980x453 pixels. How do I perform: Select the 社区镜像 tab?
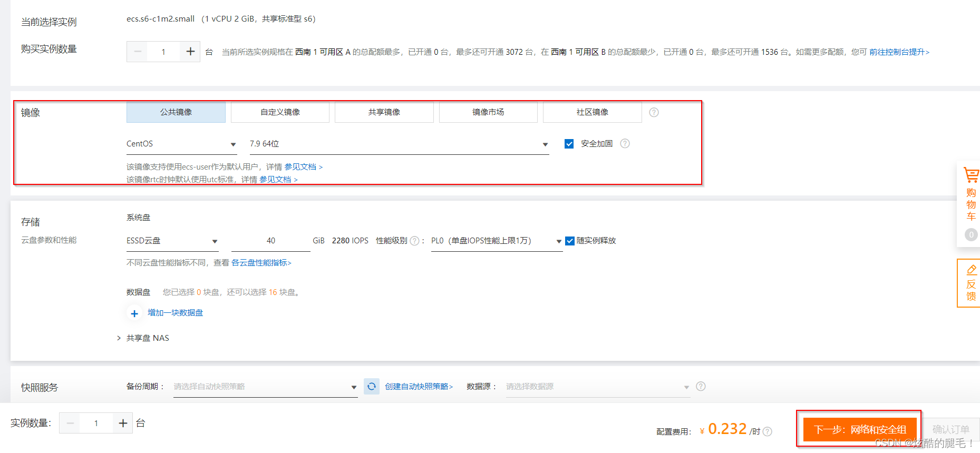[593, 112]
